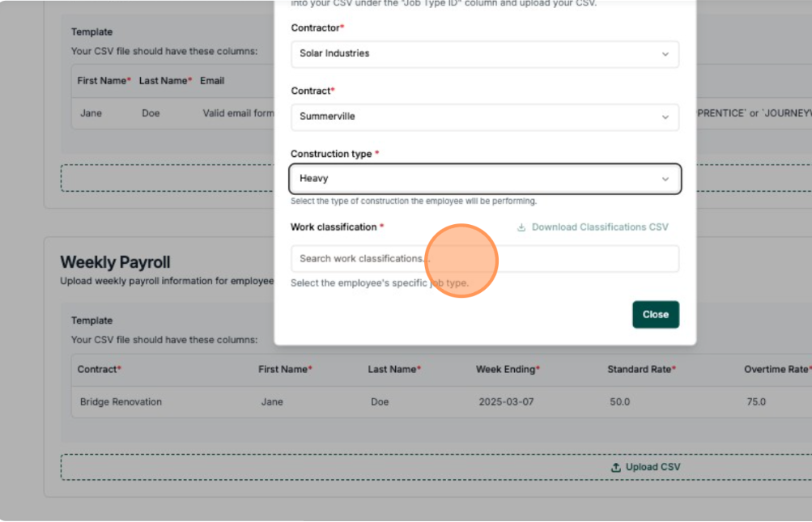812x522 pixels.
Task: Click Upload CSV under Weekly Payroll
Action: pos(648,467)
